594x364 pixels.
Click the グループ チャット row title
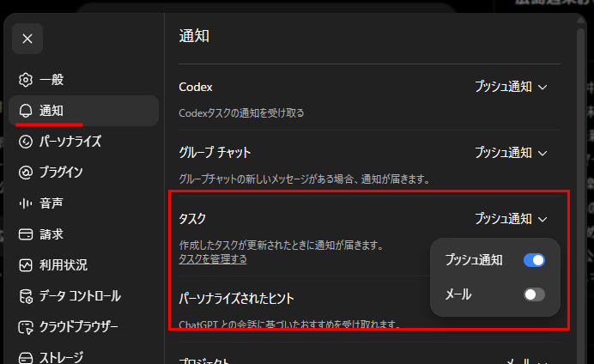coord(215,153)
